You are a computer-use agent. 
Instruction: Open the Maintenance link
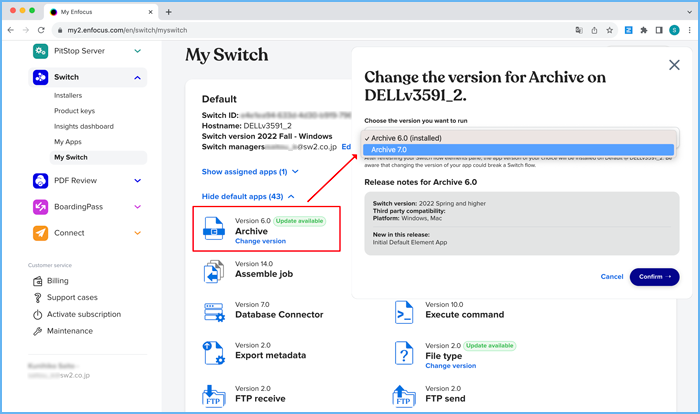pyautogui.click(x=70, y=331)
